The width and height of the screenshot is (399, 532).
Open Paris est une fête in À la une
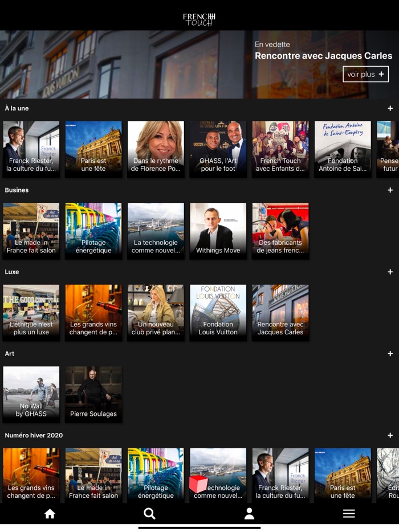(x=93, y=149)
